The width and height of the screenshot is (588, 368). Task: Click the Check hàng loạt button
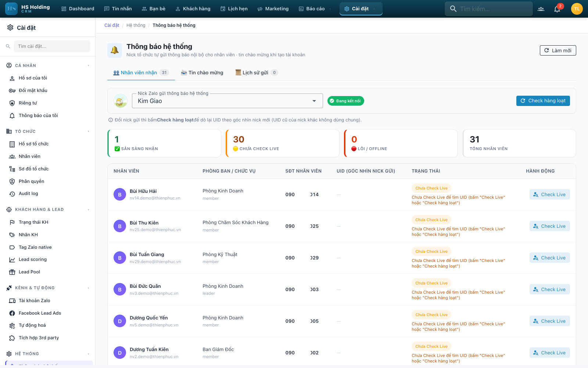click(x=543, y=101)
